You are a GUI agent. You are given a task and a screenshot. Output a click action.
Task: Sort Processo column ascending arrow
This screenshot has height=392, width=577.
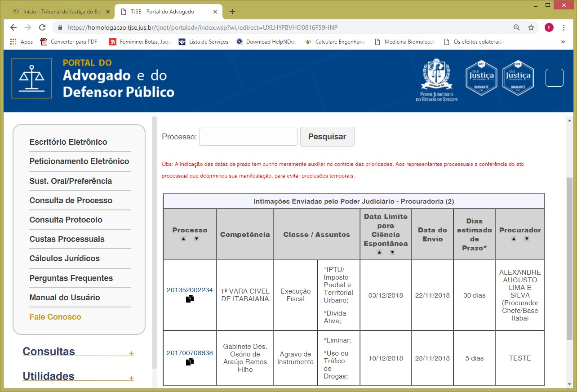(183, 239)
